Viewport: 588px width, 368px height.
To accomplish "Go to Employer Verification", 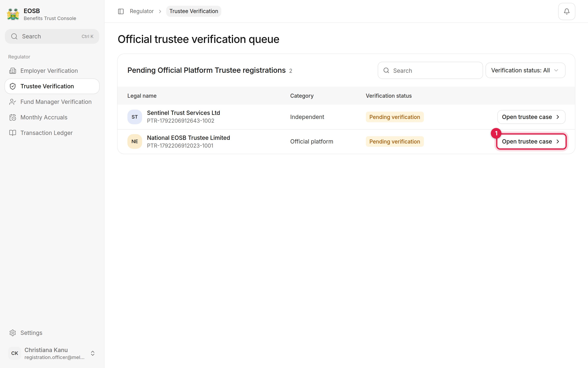I will tap(52, 71).
